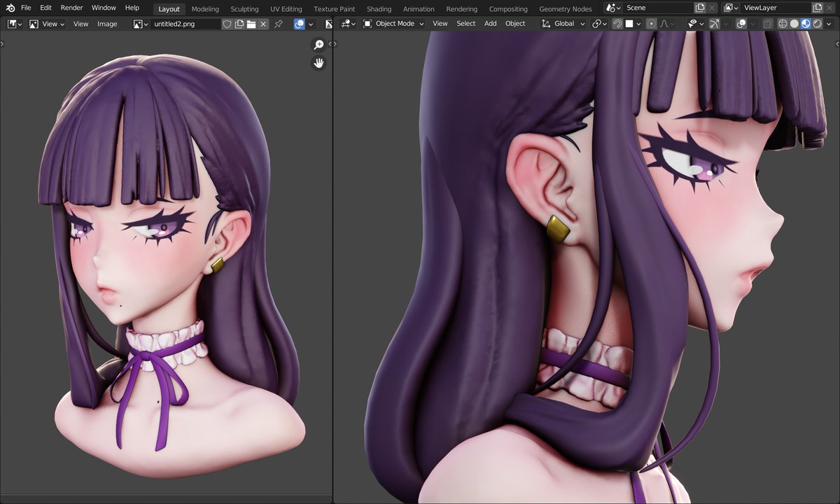Viewport: 840px width, 504px height.
Task: Open the File menu
Action: [26, 8]
